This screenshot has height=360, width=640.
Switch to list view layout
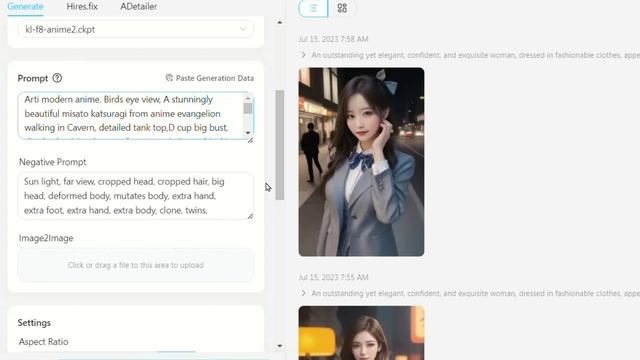313,8
